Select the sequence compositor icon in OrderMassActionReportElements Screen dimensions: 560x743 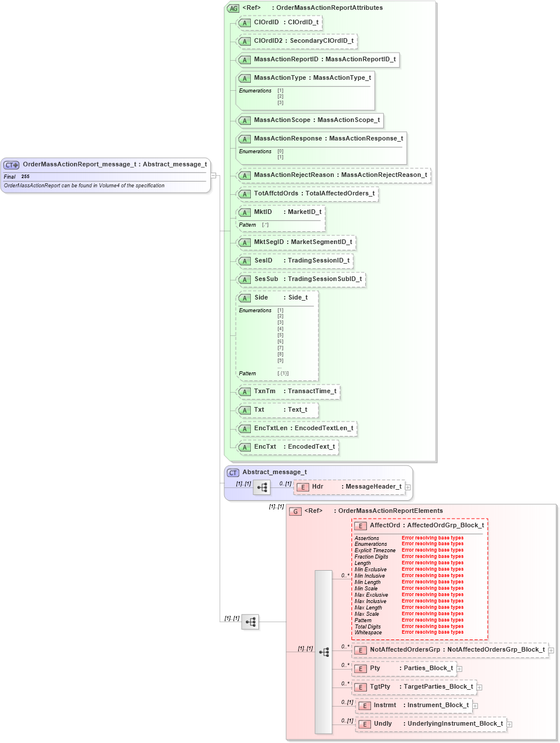point(325,652)
